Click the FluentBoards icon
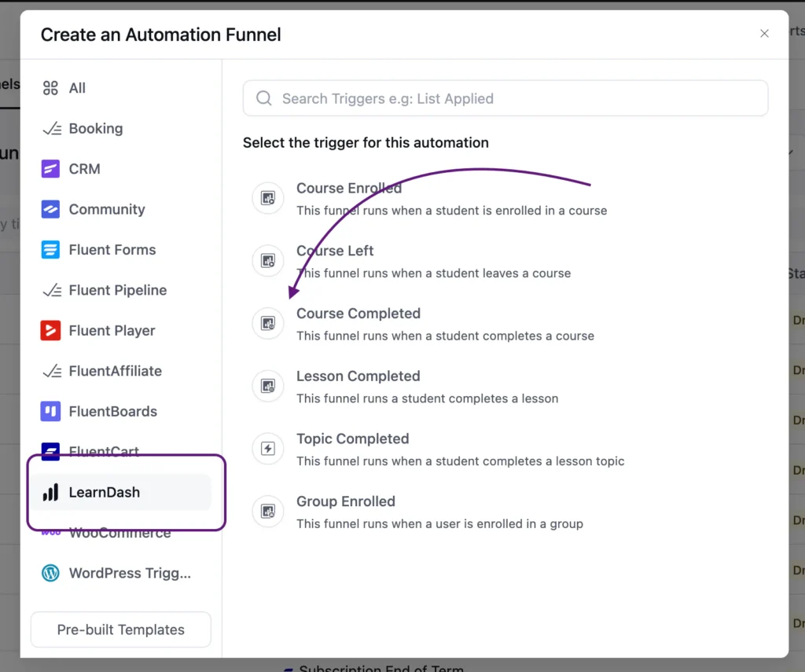Screen dimensions: 805x672 50,411
